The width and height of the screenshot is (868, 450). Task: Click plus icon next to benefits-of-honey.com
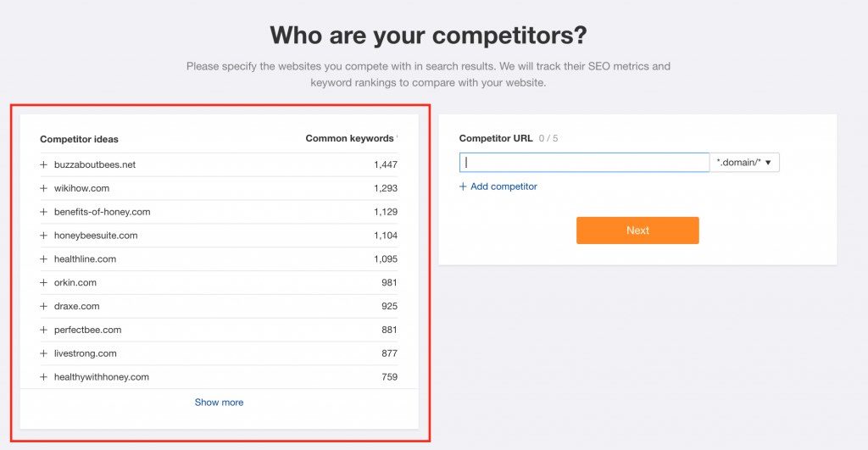[43, 212]
